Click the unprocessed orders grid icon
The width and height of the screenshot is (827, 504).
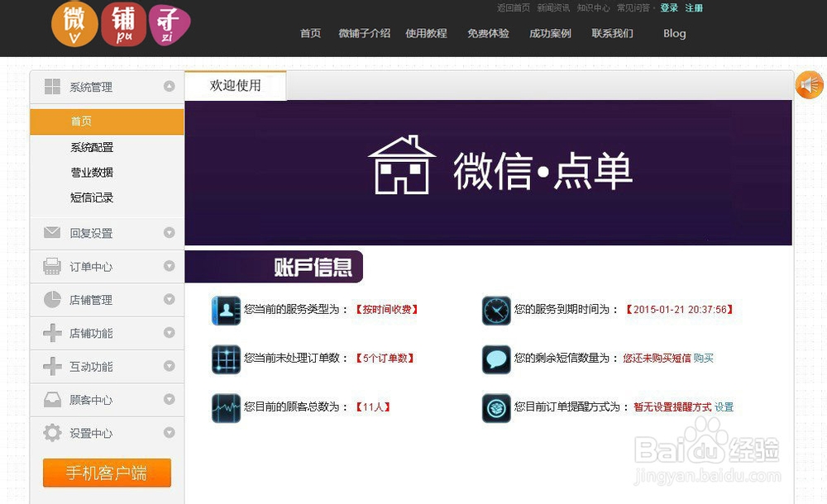coord(227,359)
